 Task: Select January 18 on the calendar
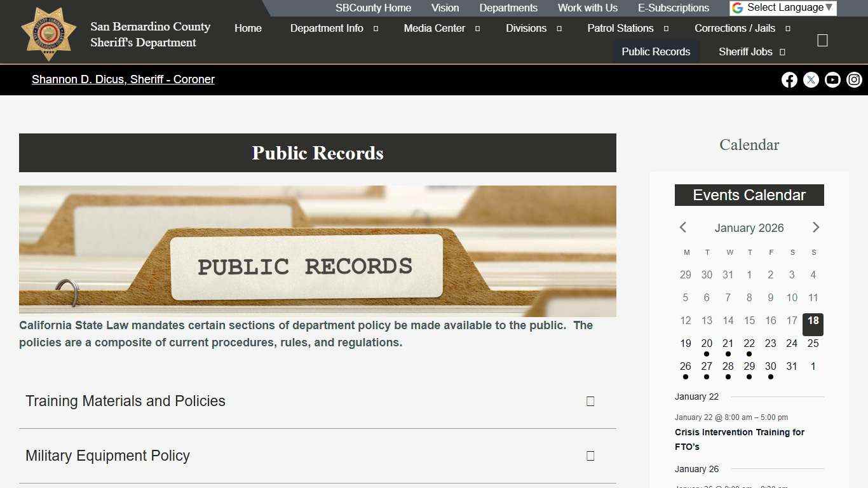tap(813, 321)
